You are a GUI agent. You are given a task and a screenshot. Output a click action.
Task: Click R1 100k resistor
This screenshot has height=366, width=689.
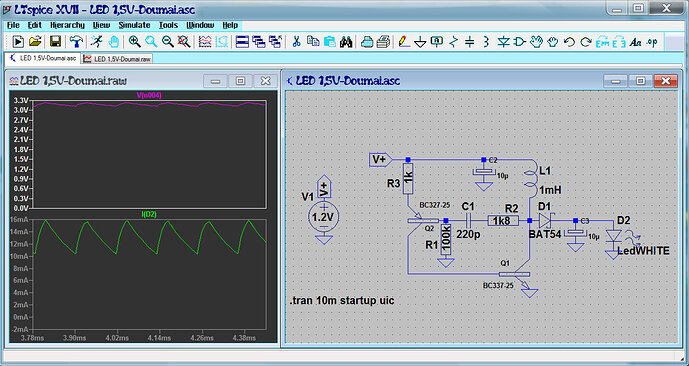(x=446, y=239)
